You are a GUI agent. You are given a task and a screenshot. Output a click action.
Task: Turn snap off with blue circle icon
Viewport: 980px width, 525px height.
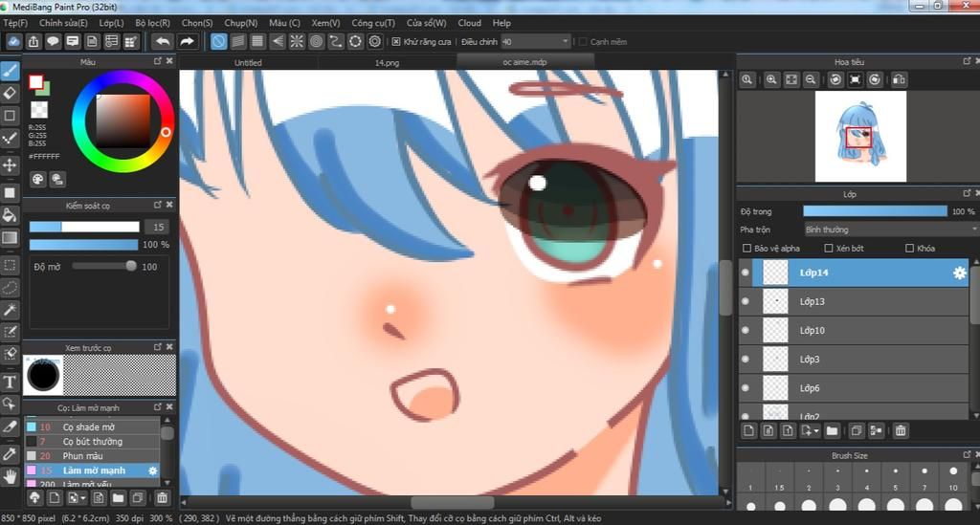(218, 42)
